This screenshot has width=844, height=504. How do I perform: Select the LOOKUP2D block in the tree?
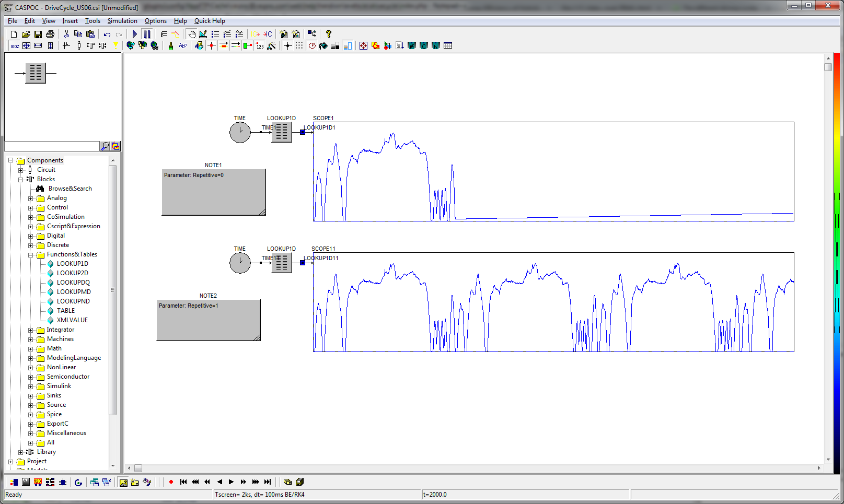72,273
